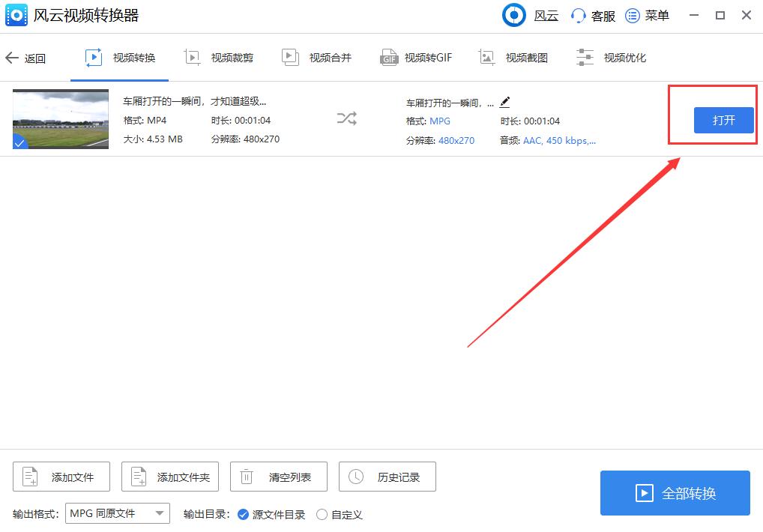This screenshot has height=532, width=763.
Task: Start conversion with 全部转换 button
Action: (674, 492)
